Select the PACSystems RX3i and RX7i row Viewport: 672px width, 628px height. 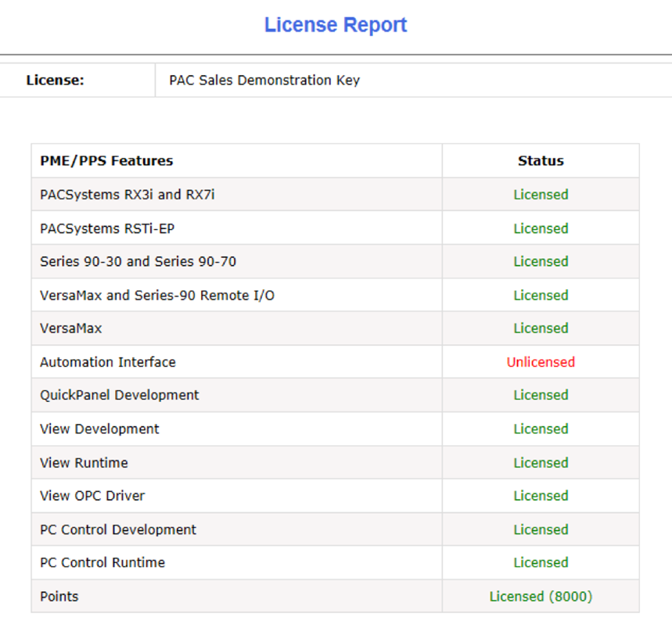coord(335,195)
